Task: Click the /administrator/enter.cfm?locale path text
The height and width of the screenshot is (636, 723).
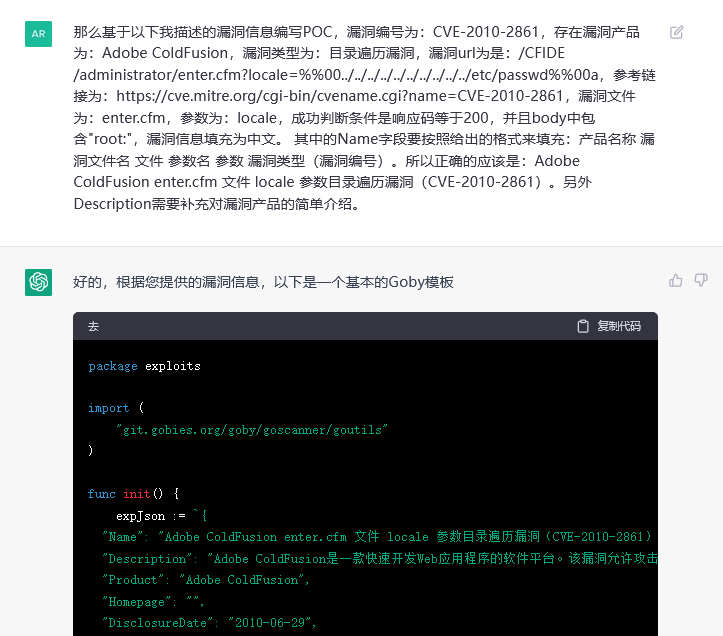Action: tap(336, 75)
